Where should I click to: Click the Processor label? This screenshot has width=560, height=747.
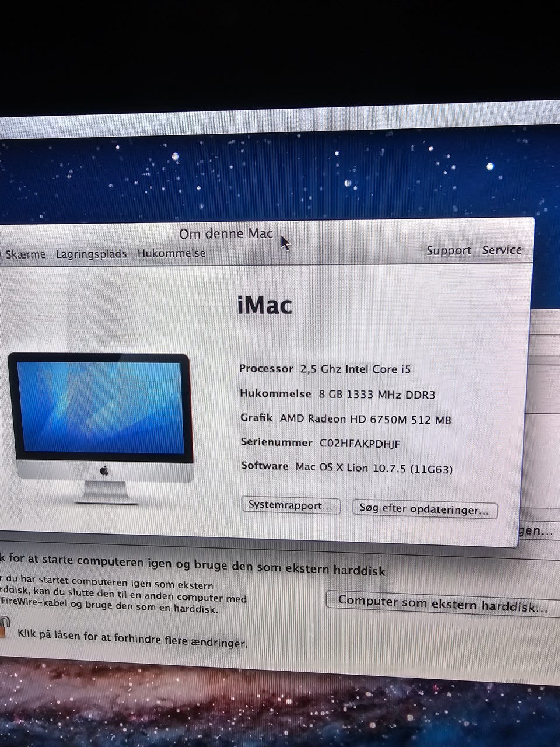(266, 369)
